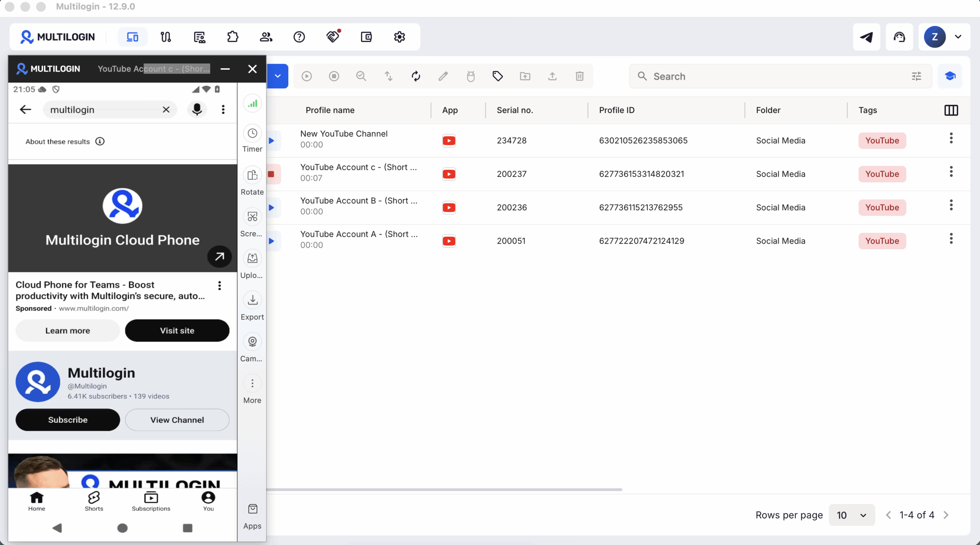Open the graduation cap tutorial icon
Viewport: 980px width, 545px height.
pyautogui.click(x=950, y=76)
